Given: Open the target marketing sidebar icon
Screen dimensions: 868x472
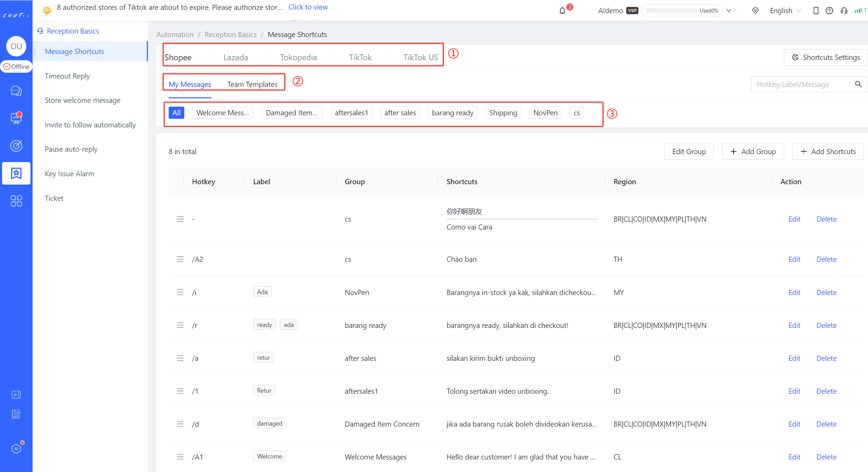Looking at the screenshot, I should (16, 146).
